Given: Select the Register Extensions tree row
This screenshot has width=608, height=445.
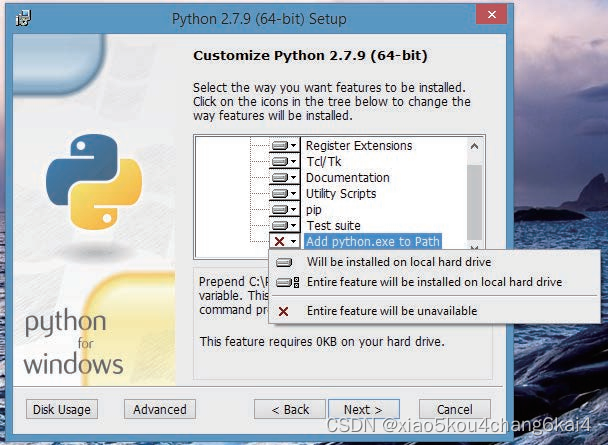Looking at the screenshot, I should pyautogui.click(x=359, y=146).
